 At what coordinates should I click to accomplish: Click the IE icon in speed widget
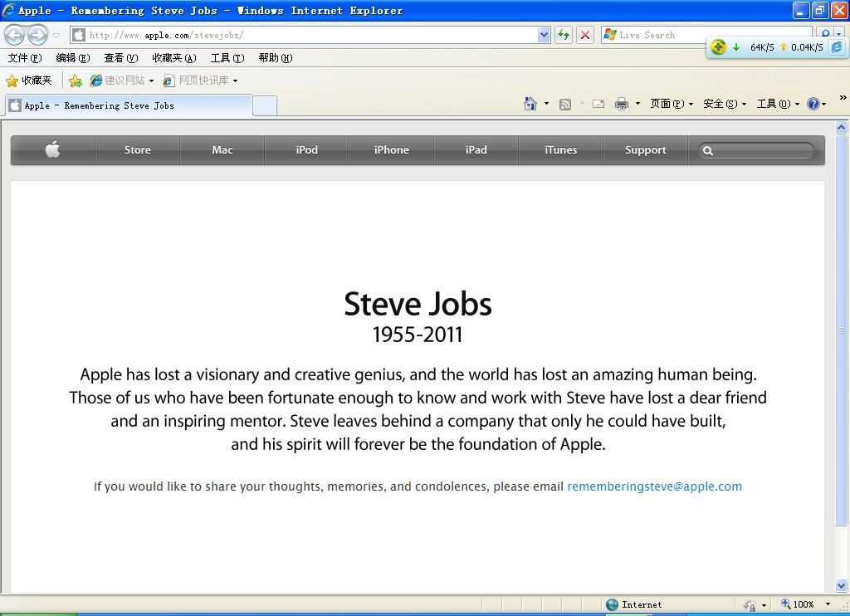pyautogui.click(x=837, y=47)
